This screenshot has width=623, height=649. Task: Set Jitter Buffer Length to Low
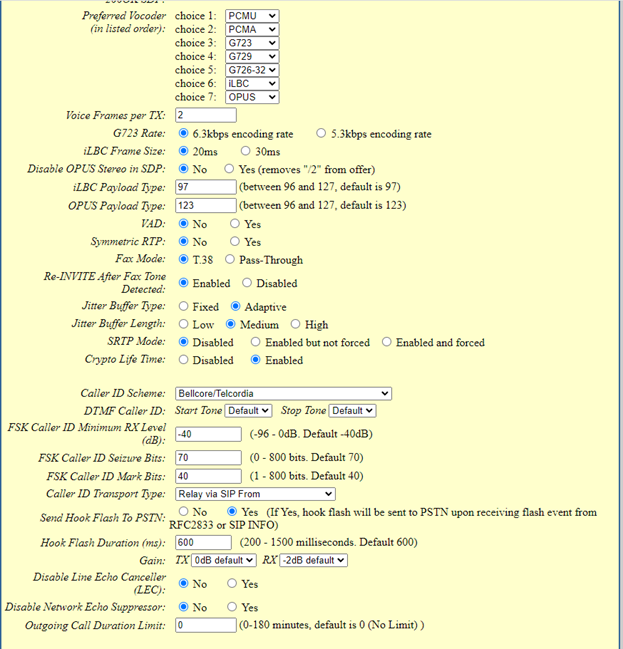[183, 324]
